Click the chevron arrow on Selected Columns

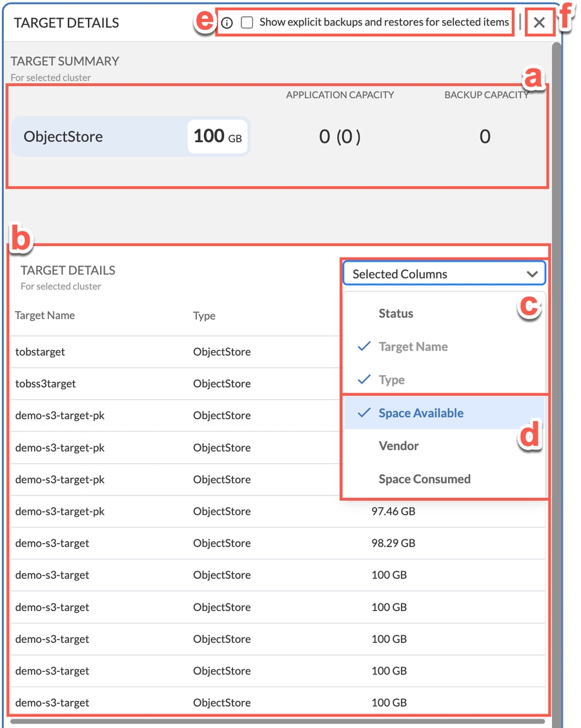532,275
